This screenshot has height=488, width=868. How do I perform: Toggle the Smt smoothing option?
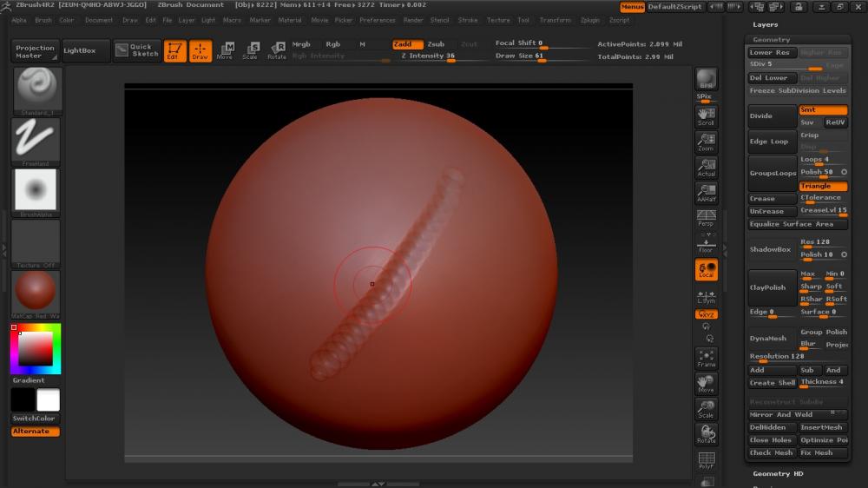click(823, 110)
